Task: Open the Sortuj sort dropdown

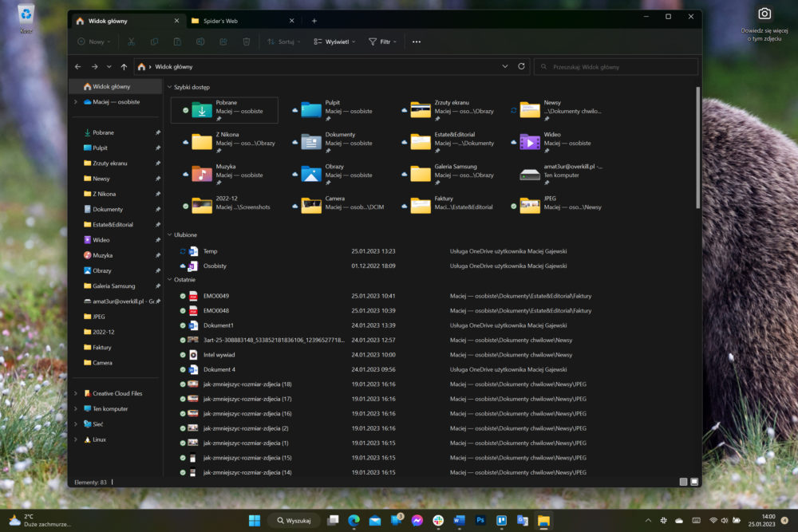Action: point(284,41)
